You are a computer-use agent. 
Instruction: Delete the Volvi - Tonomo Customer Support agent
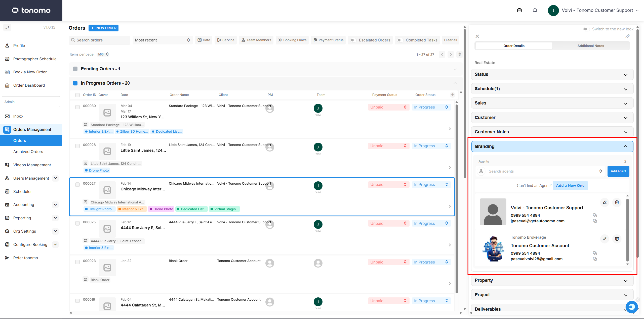pyautogui.click(x=617, y=202)
